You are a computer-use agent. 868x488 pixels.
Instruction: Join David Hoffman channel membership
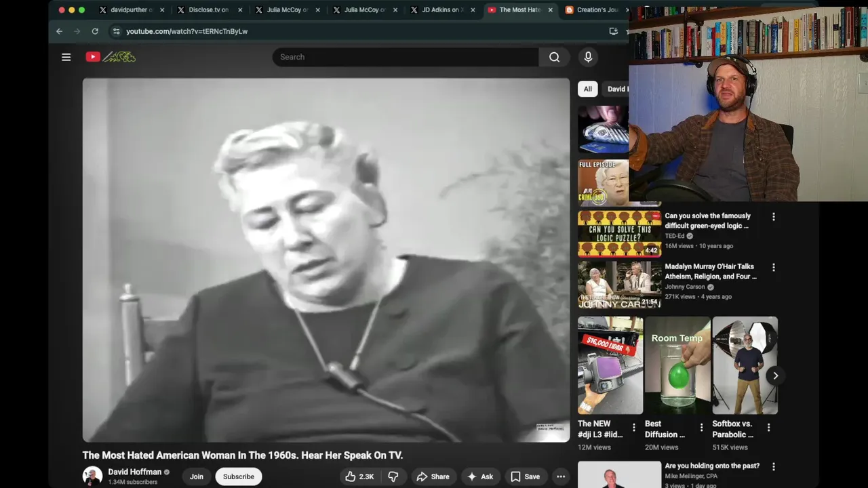click(197, 476)
